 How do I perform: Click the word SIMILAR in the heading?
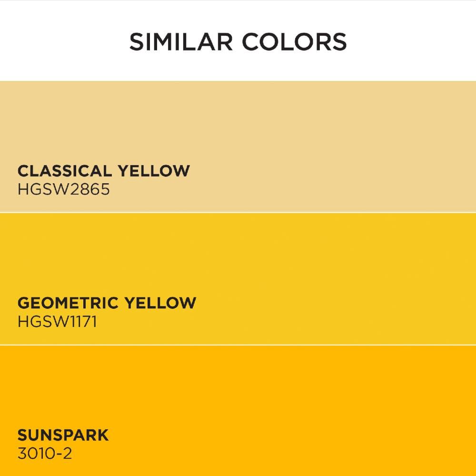tap(181, 41)
